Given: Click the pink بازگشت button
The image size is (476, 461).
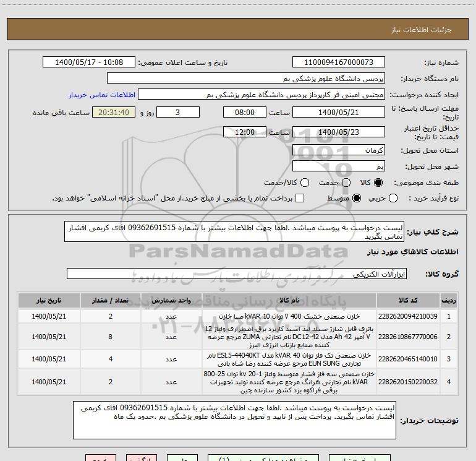Looking at the screenshot, I should [142, 458].
